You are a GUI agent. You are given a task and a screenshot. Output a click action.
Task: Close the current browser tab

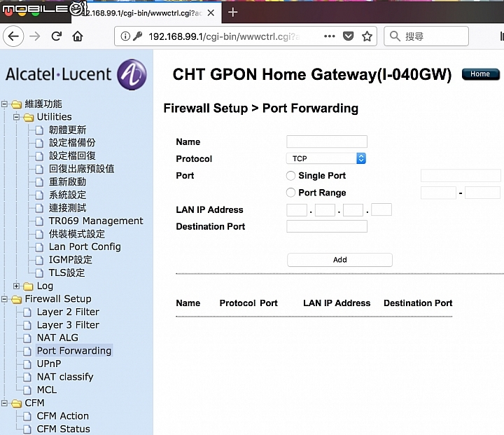[x=211, y=13]
